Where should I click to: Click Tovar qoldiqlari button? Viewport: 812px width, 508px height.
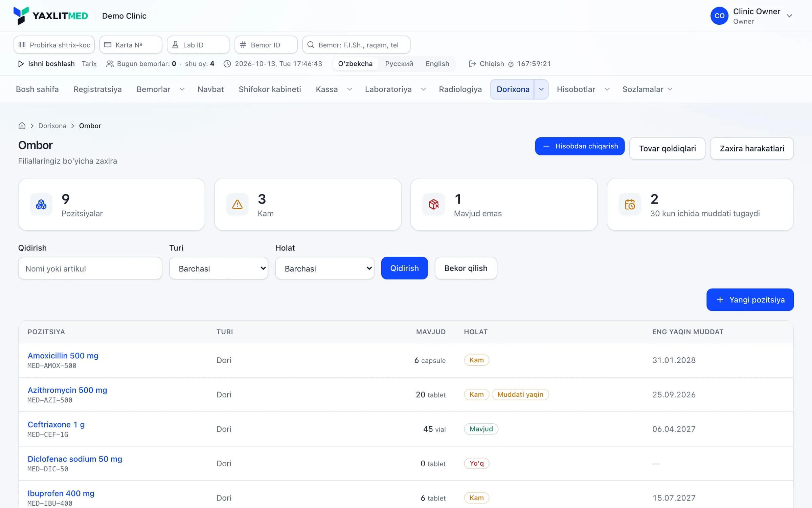point(667,148)
